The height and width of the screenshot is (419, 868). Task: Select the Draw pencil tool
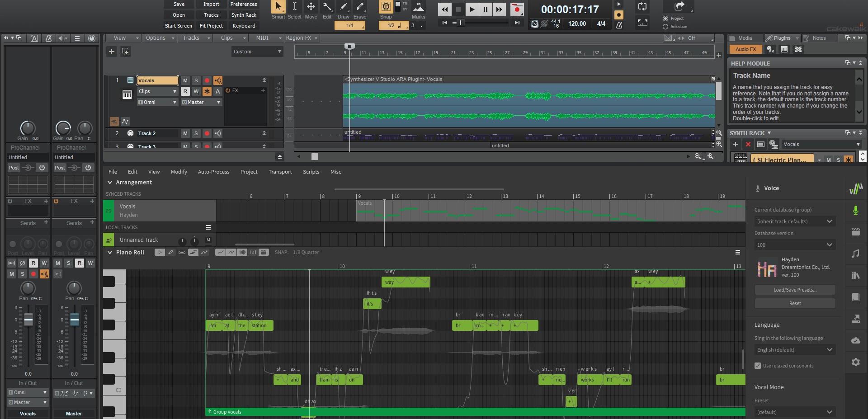(x=344, y=7)
